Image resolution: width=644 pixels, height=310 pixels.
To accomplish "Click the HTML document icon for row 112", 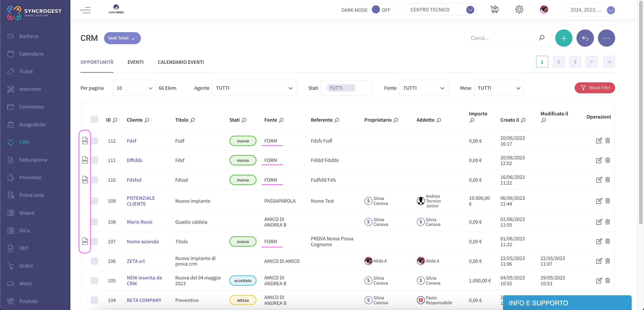I will point(85,141).
